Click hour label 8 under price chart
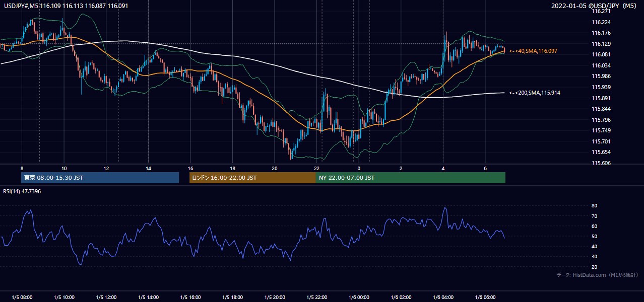 (x=22, y=168)
